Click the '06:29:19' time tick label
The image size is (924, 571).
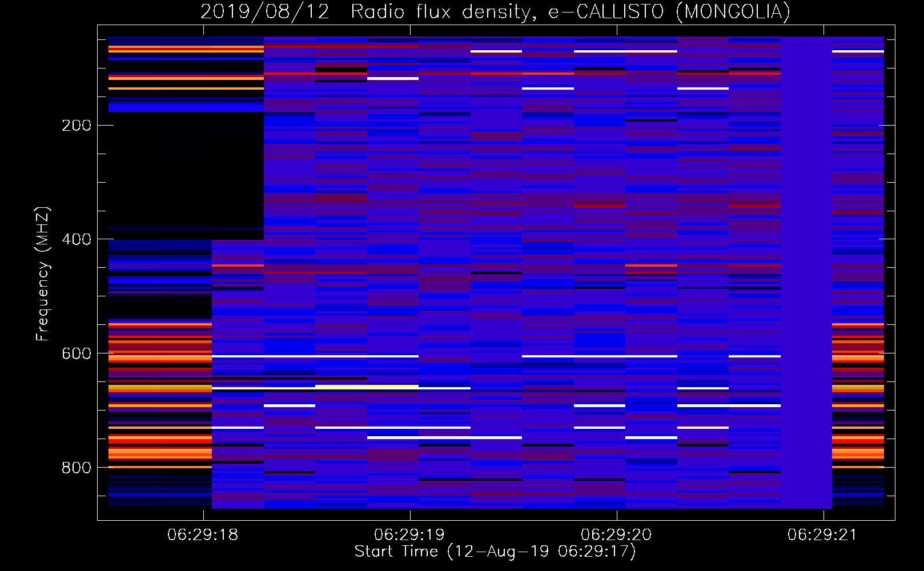pyautogui.click(x=409, y=535)
